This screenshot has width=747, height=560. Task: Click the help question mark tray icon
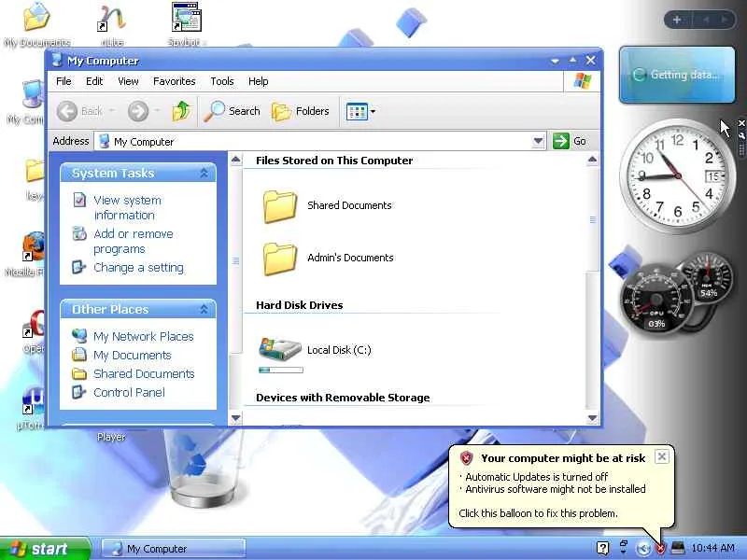coord(602,549)
